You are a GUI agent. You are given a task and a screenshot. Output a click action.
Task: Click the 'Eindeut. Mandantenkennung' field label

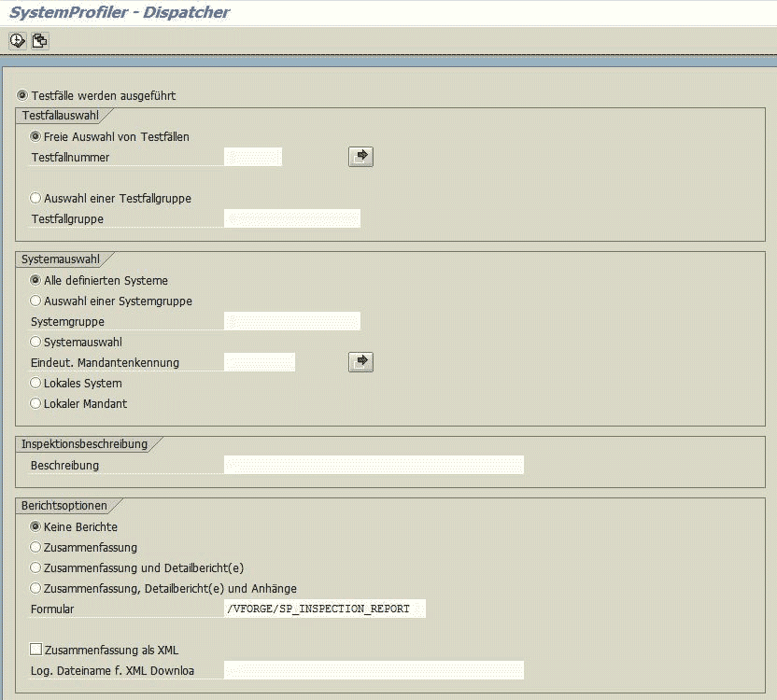(x=105, y=363)
